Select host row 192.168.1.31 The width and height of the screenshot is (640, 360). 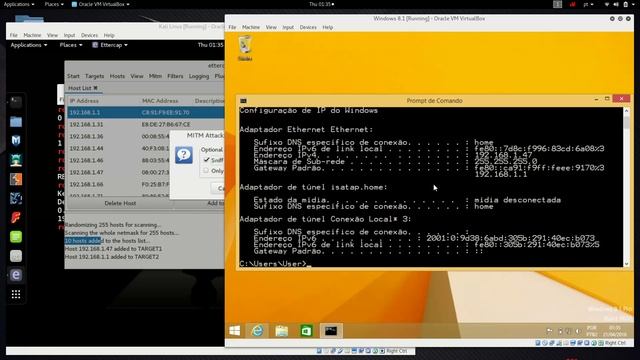tap(146, 124)
